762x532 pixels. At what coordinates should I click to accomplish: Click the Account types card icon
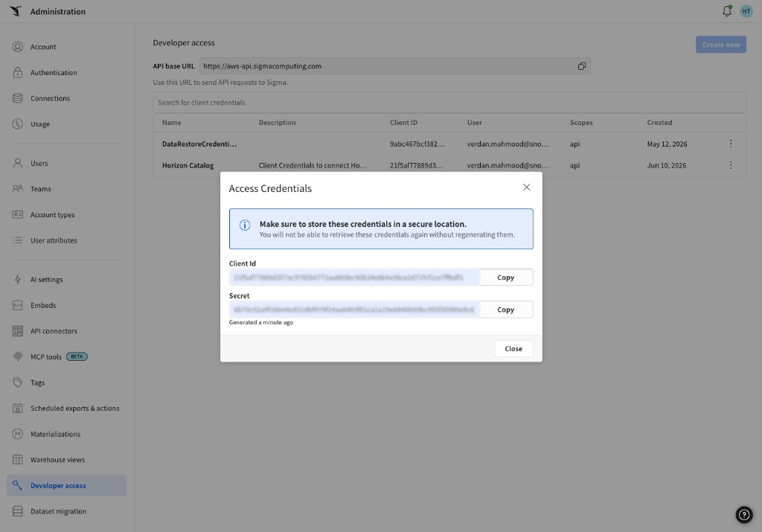click(18, 215)
